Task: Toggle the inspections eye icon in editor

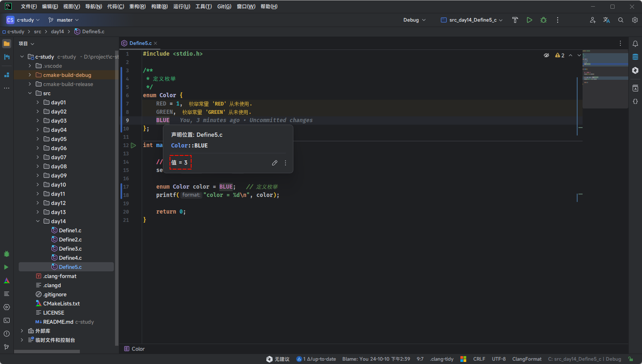Action: coord(546,55)
